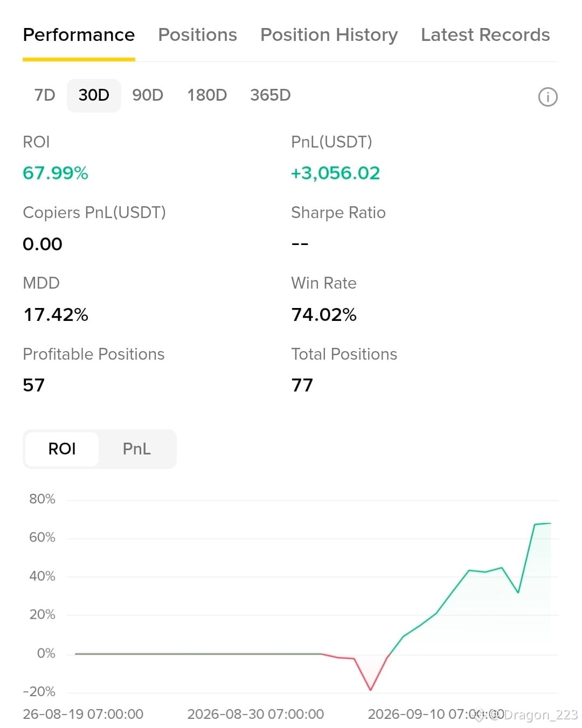Switch to the Positions tab
This screenshot has width=582, height=728.
coord(197,35)
